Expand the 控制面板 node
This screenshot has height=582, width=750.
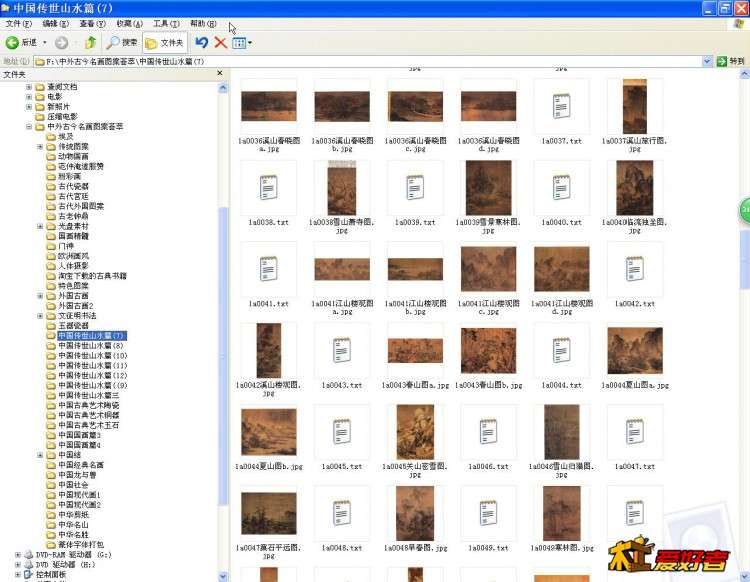pos(18,574)
